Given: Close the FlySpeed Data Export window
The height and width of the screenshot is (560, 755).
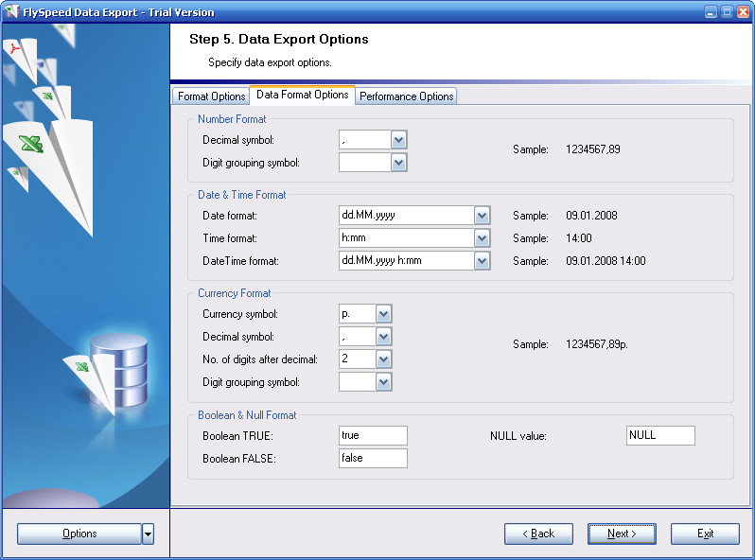Looking at the screenshot, I should (x=744, y=12).
